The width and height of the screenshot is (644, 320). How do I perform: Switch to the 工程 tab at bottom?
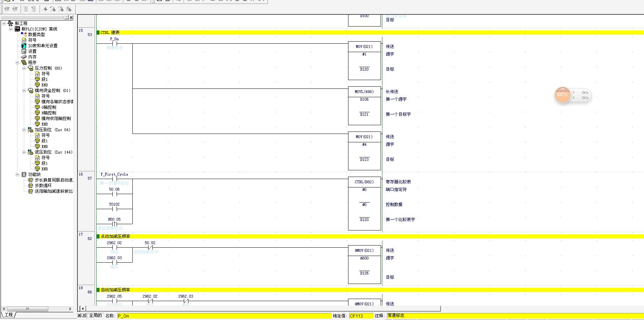tap(8, 315)
